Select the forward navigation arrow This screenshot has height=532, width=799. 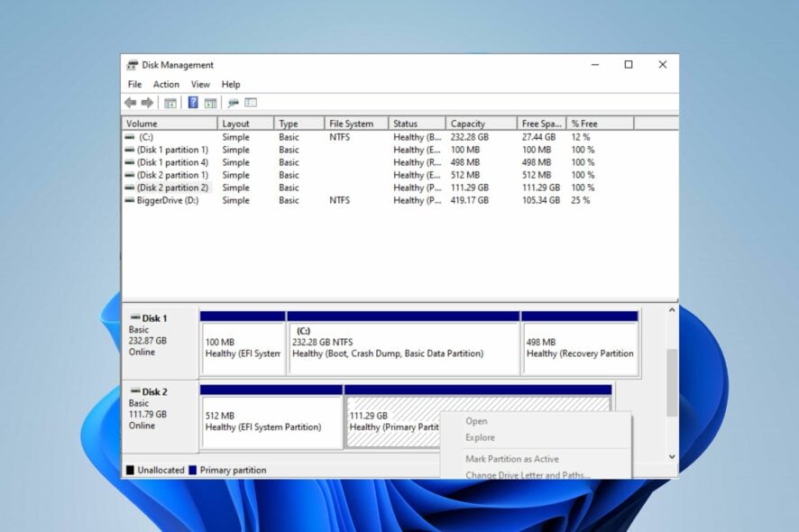tap(145, 102)
